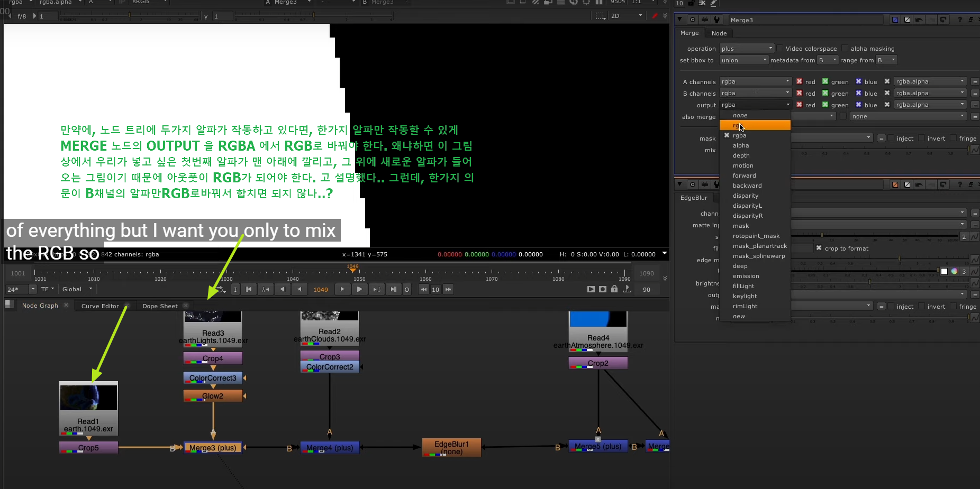Open Merge3 panel help question mark

[x=959, y=20]
